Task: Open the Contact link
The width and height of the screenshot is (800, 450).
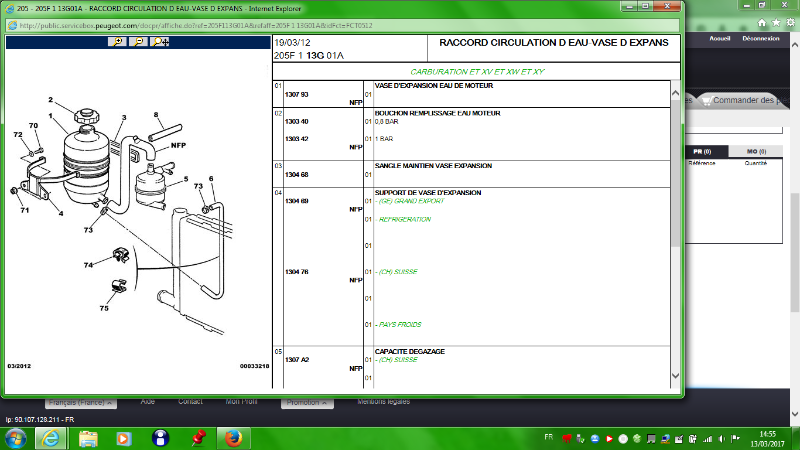Action: [190, 402]
